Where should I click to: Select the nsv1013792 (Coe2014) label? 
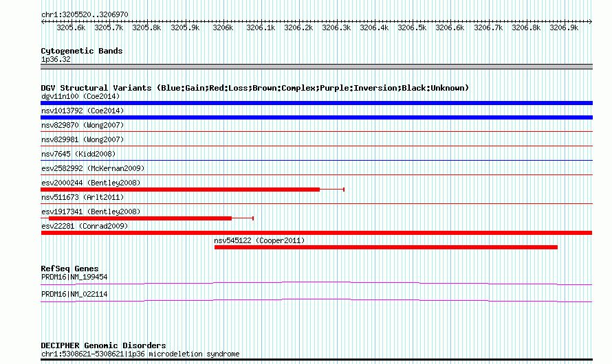[x=83, y=111]
